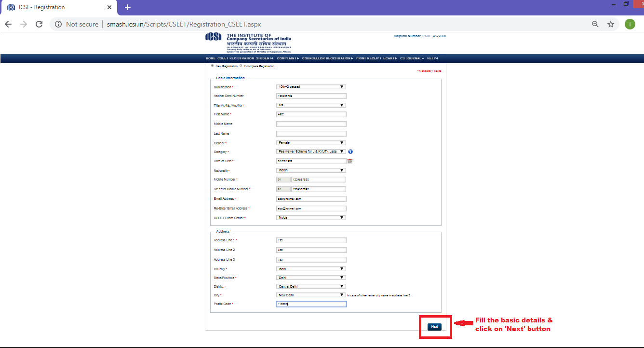Select the New Registration radio button
Screen dimensions: 644x348
click(x=213, y=66)
